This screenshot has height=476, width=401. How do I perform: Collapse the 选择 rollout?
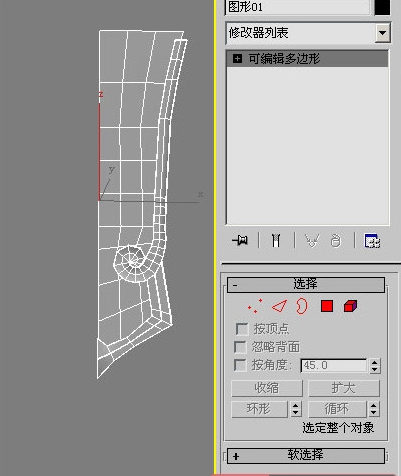(x=306, y=284)
